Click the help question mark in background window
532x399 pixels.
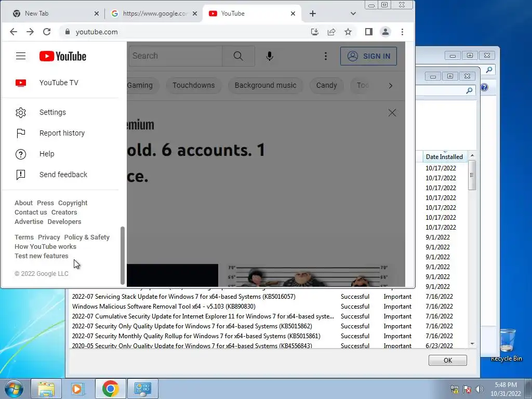[x=485, y=87]
